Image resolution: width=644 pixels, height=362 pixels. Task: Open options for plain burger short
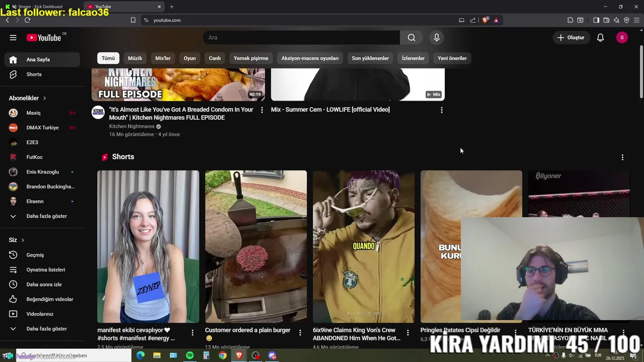click(x=300, y=332)
